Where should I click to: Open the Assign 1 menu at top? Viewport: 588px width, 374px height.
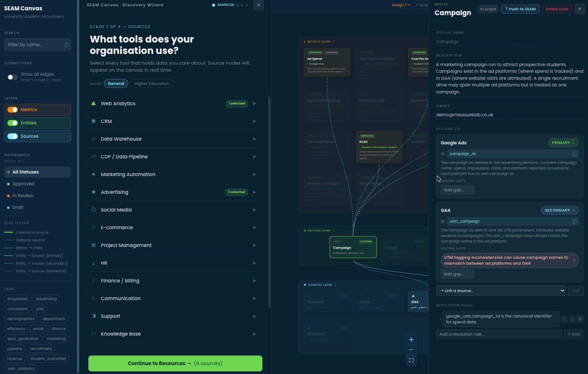400,5
